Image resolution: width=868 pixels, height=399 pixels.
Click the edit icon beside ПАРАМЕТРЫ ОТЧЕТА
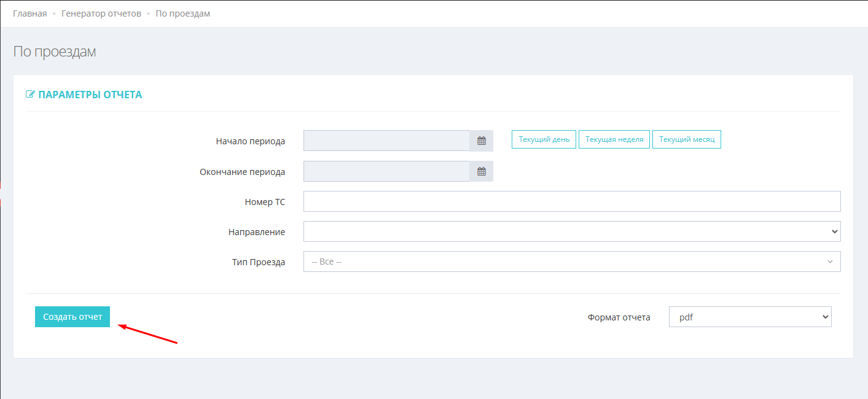click(x=30, y=95)
